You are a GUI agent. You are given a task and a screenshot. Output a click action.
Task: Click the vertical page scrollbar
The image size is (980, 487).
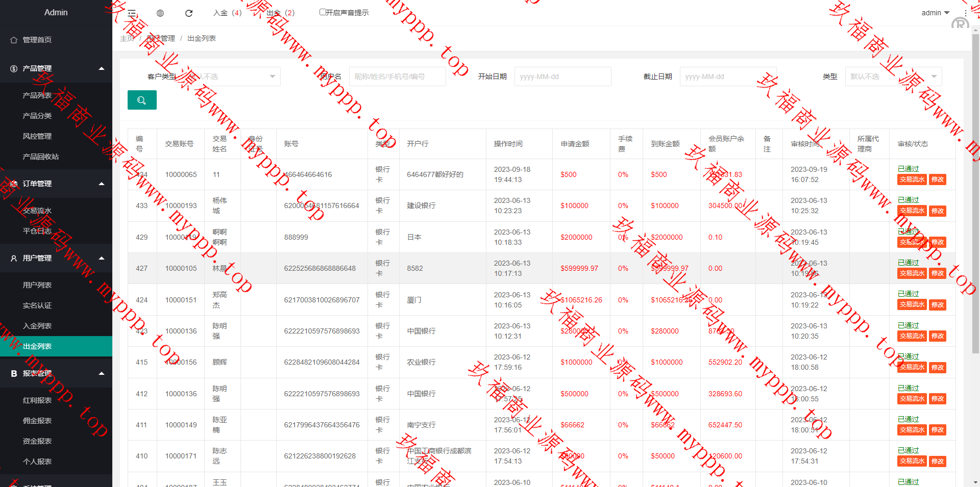point(975,194)
